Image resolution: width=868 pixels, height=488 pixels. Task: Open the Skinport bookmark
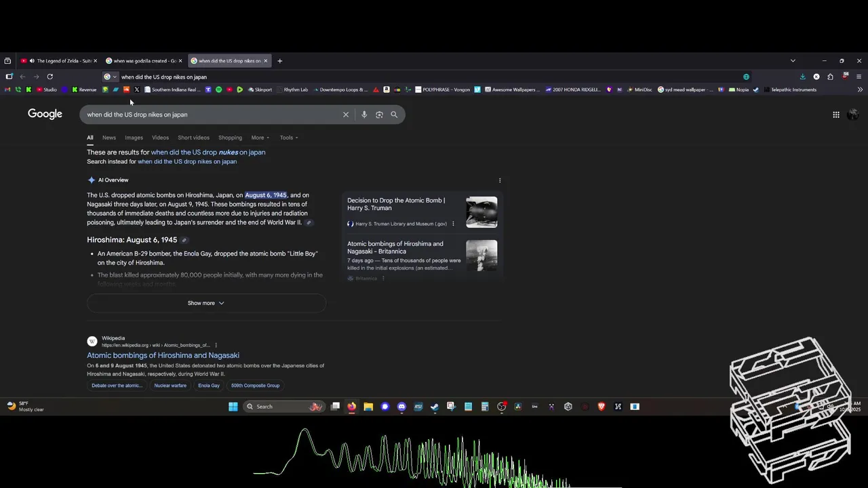(260, 89)
